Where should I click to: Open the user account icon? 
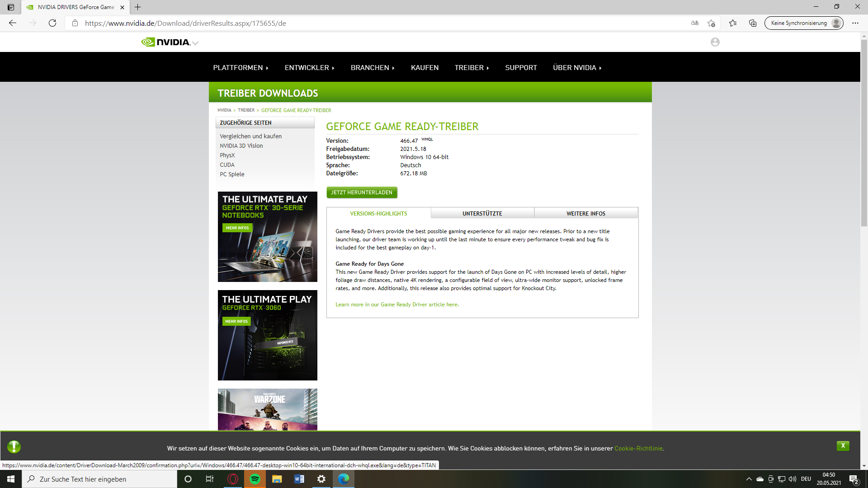click(715, 42)
